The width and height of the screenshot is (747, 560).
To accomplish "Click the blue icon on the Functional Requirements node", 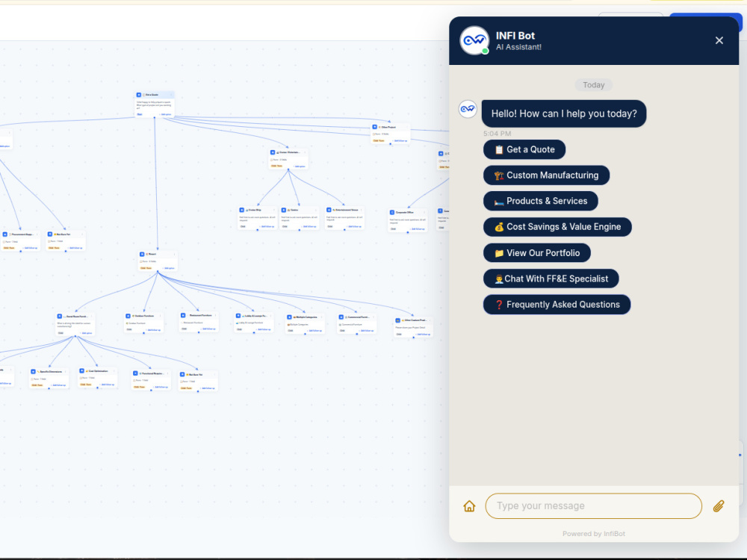I will click(135, 374).
